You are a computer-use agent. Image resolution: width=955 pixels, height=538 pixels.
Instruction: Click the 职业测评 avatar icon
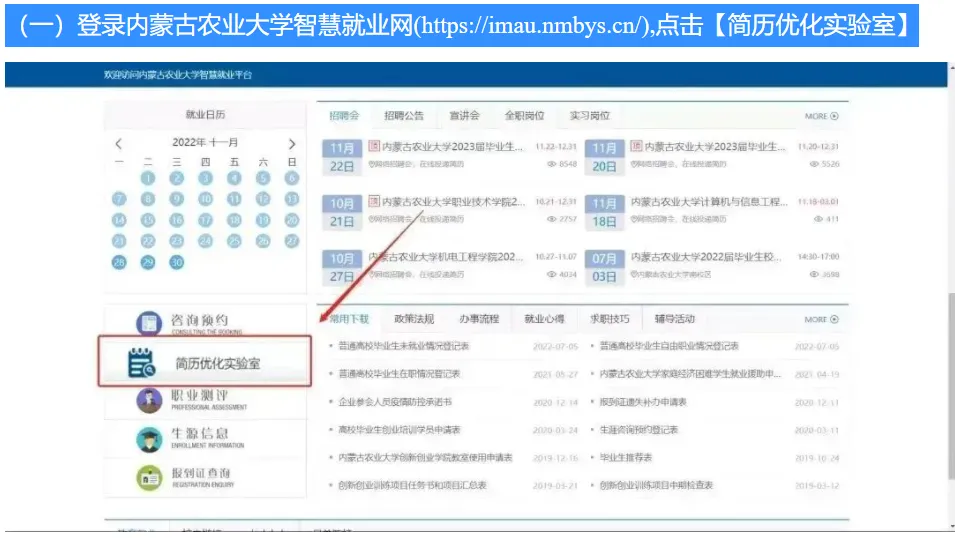[149, 400]
